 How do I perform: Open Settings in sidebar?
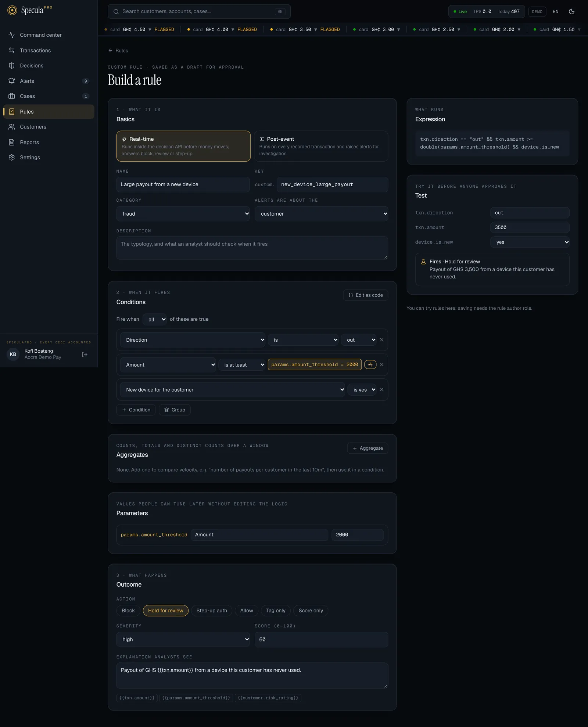coord(49,157)
